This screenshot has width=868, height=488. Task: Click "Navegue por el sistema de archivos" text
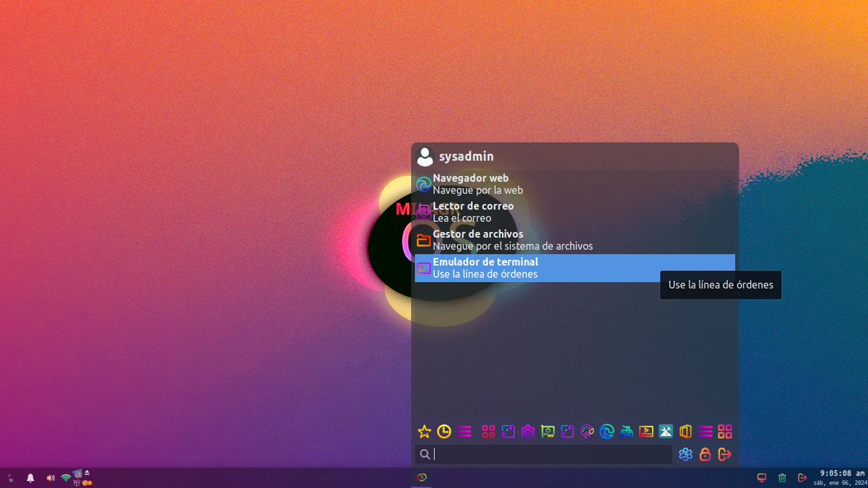(513, 246)
